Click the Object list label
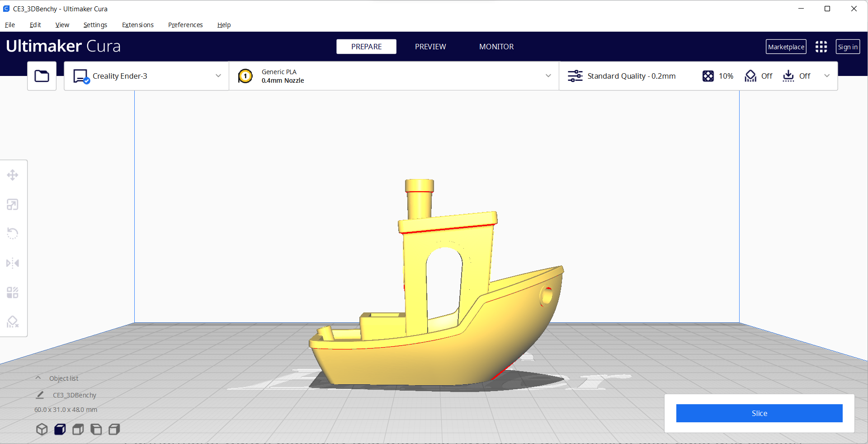The image size is (868, 444). tap(64, 378)
